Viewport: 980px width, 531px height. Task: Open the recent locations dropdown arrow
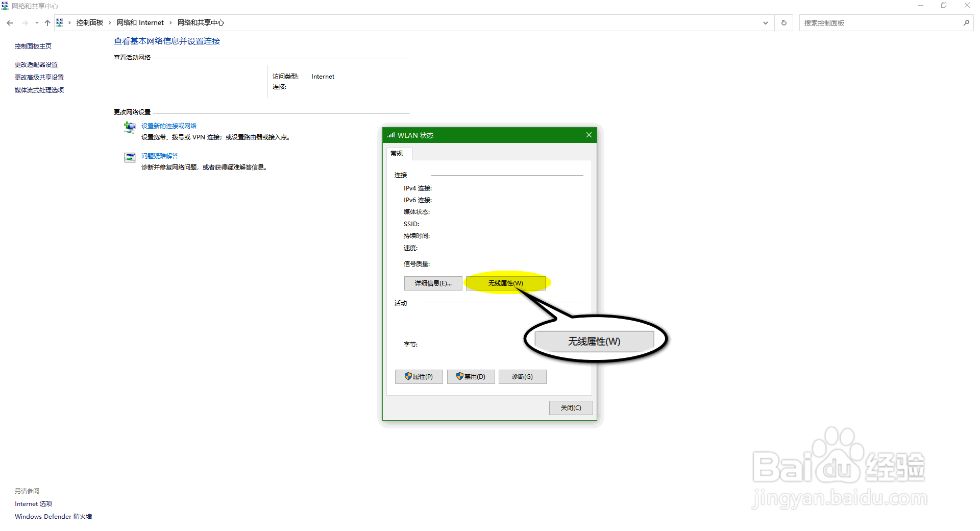[x=37, y=23]
